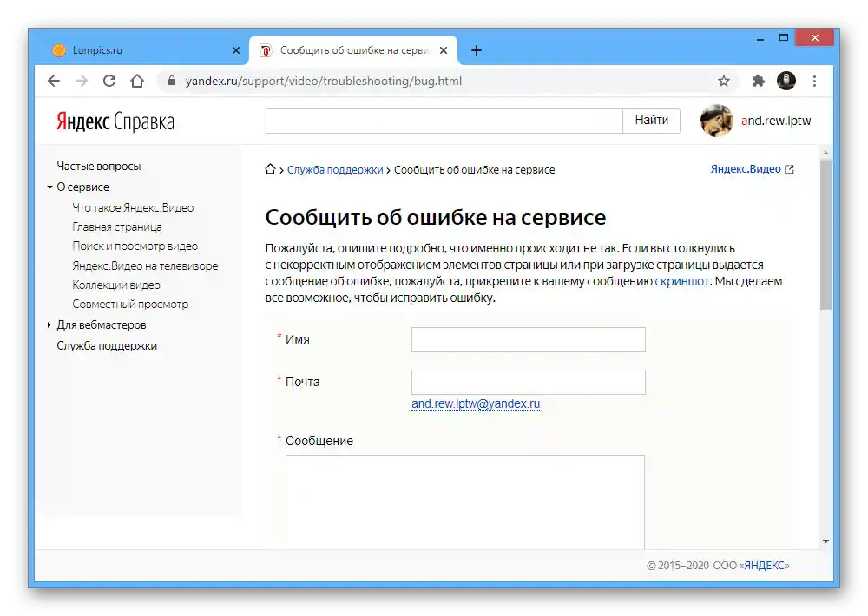Open Что такое Яндекс.Видео
Screen dimensions: 868x616
pyautogui.click(x=133, y=208)
